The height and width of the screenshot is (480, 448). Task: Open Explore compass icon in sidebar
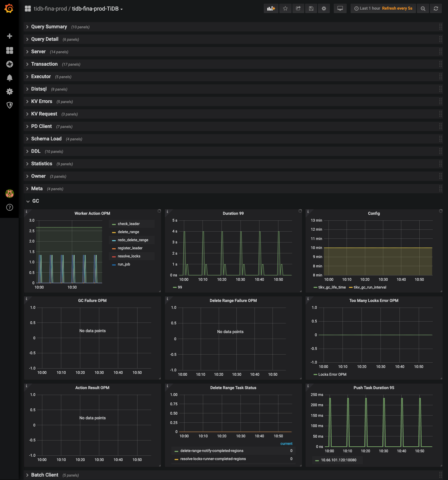click(10, 64)
